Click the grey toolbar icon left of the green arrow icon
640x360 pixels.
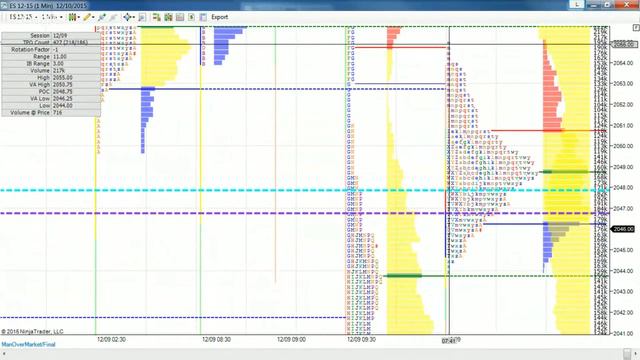coord(180,17)
